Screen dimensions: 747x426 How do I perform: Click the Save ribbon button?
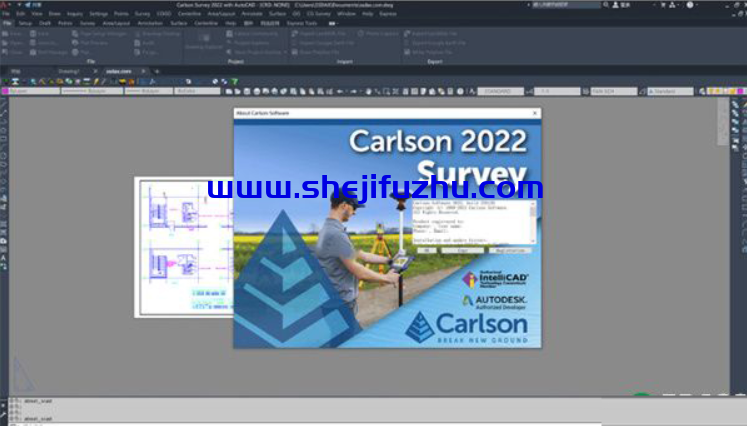pos(40,34)
